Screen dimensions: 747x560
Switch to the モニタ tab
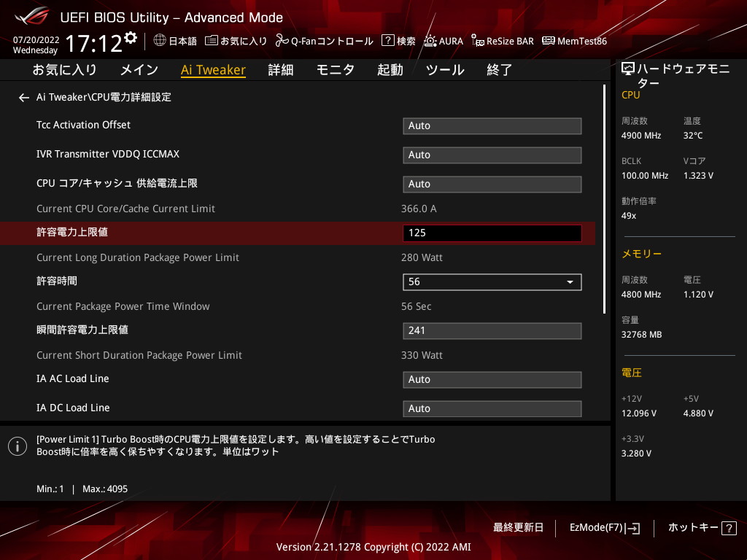point(336,70)
